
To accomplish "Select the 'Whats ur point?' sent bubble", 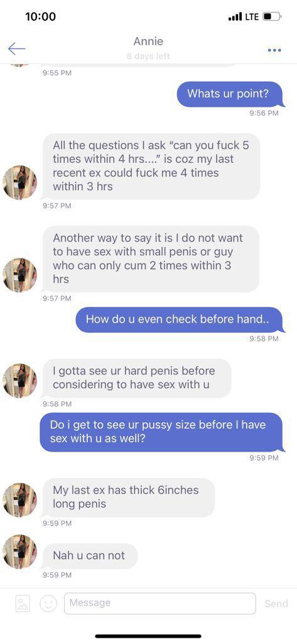I will tap(230, 94).
